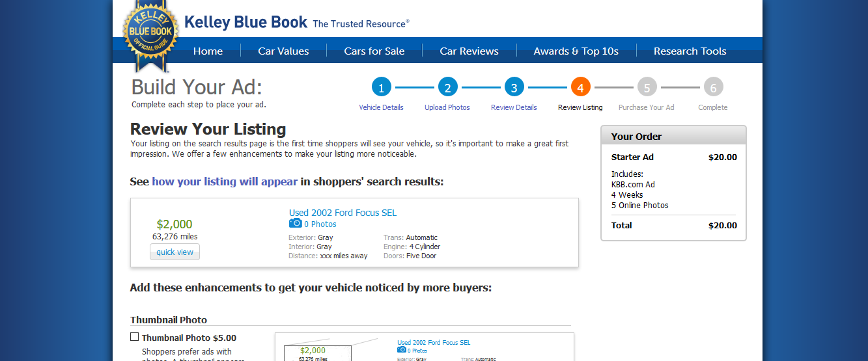Viewport: 868px width, 361px height.
Task: Click the quick view button
Action: click(x=175, y=252)
